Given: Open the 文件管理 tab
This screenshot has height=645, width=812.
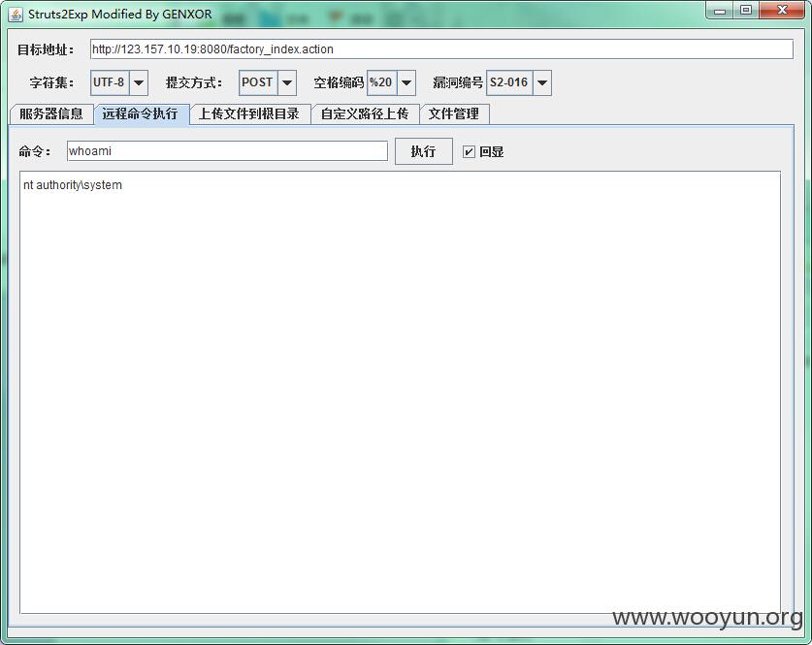Looking at the screenshot, I should [x=454, y=113].
